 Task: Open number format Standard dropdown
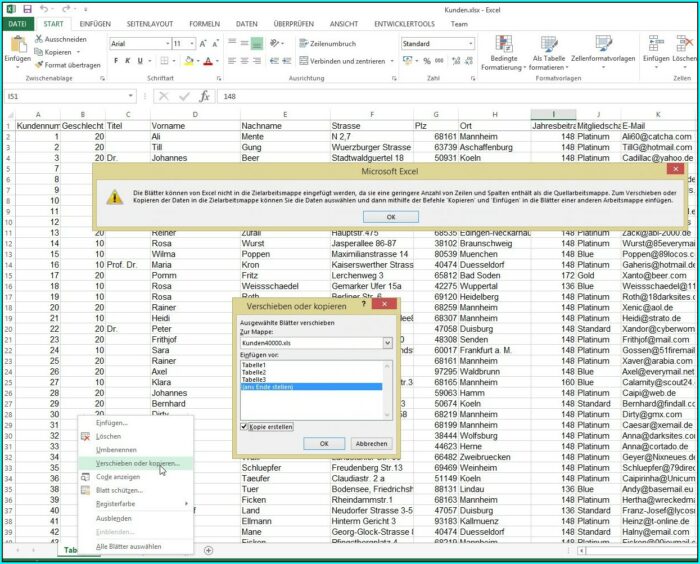coord(471,44)
